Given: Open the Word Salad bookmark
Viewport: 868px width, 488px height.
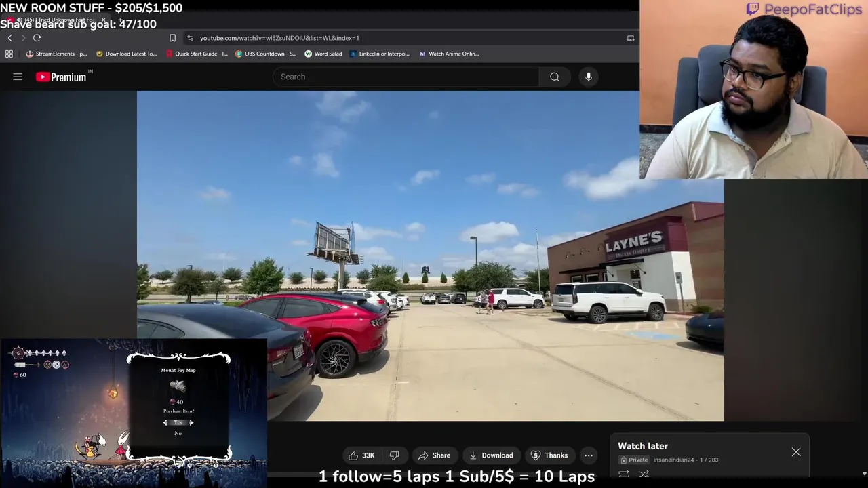Looking at the screenshot, I should pyautogui.click(x=323, y=54).
